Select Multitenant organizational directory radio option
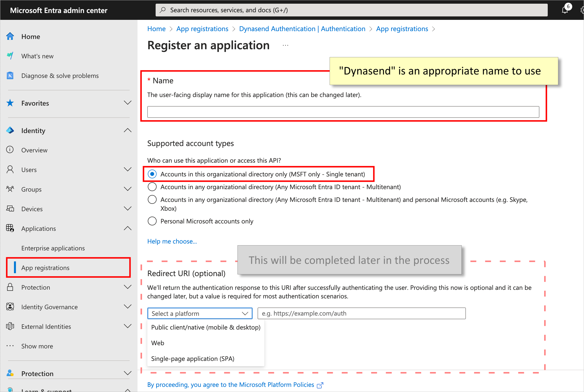 click(x=152, y=187)
